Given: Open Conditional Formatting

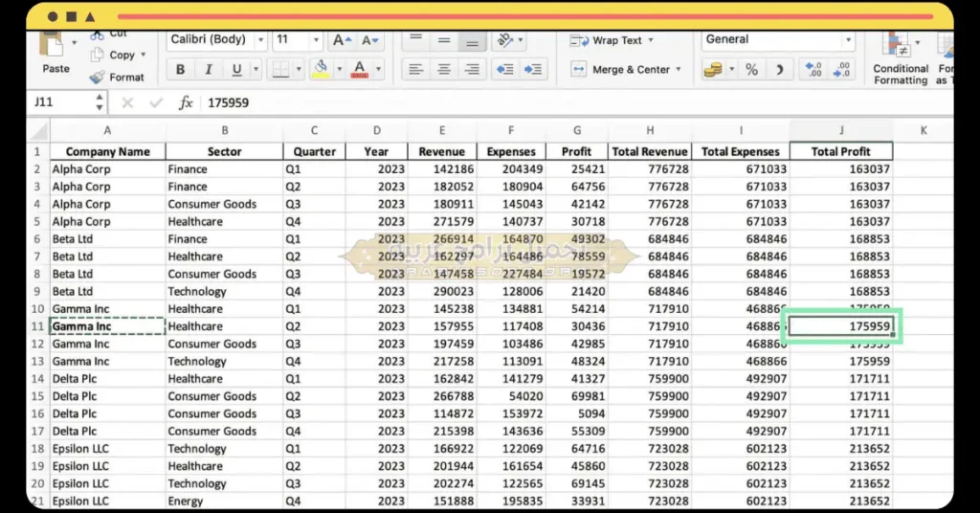Looking at the screenshot, I should pyautogui.click(x=900, y=59).
